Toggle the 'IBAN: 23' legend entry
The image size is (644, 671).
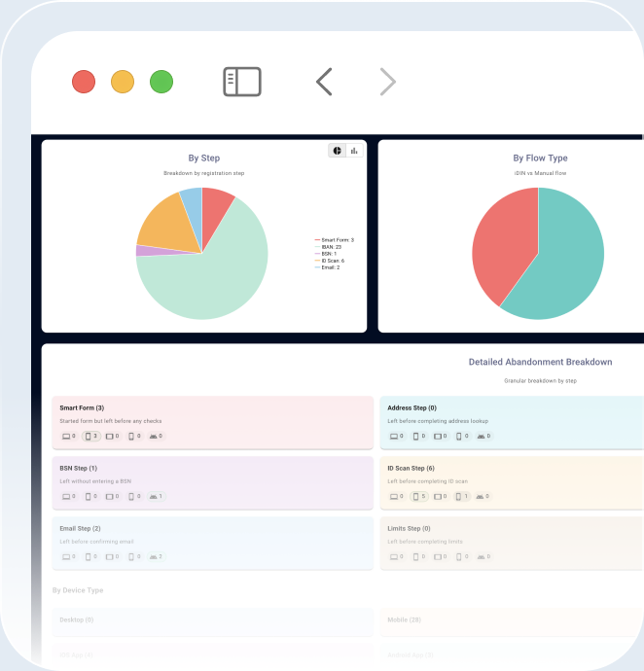click(328, 247)
